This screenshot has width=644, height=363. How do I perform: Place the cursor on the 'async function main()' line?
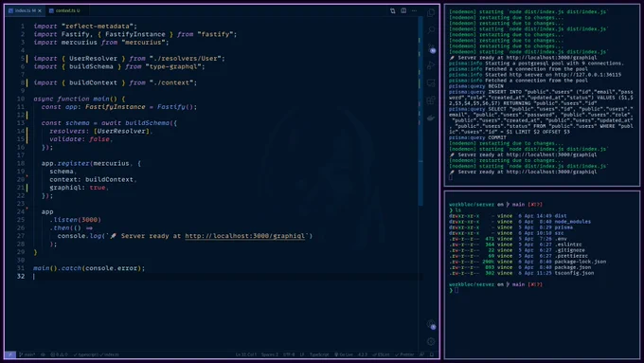click(x=80, y=99)
